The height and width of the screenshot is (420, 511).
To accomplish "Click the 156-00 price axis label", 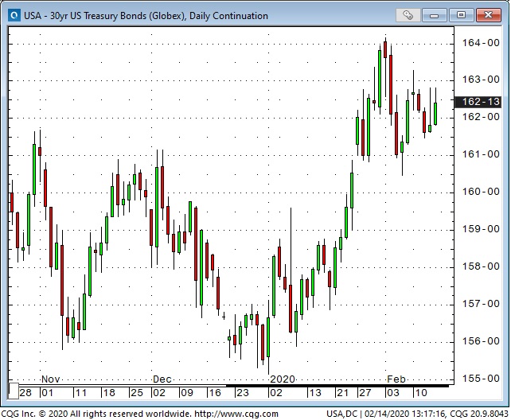I will pos(481,341).
